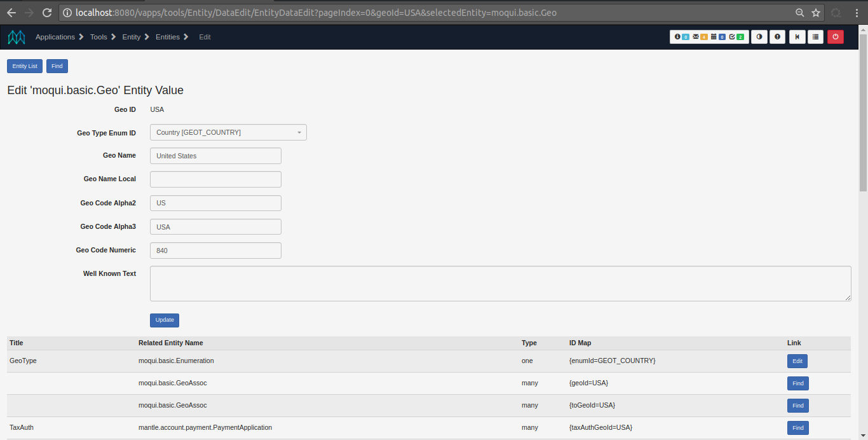The width and height of the screenshot is (868, 440).
Task: Open the info notifications counter
Action: point(681,37)
